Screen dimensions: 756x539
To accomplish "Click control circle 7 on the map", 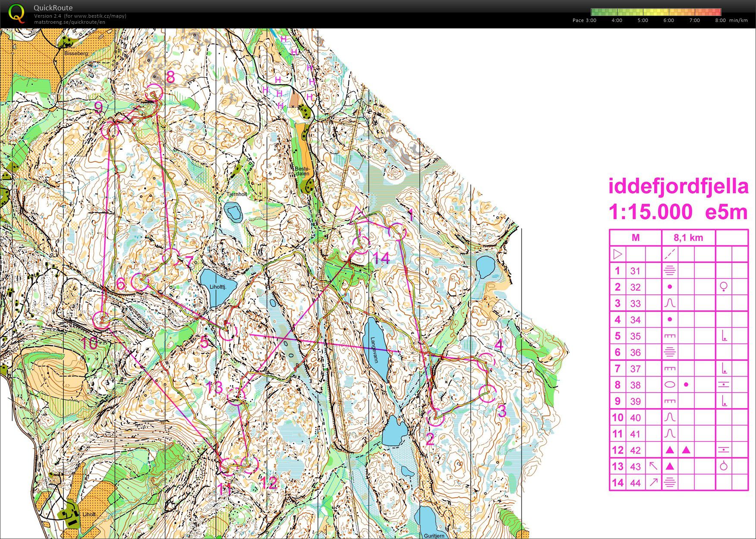I will pyautogui.click(x=171, y=257).
